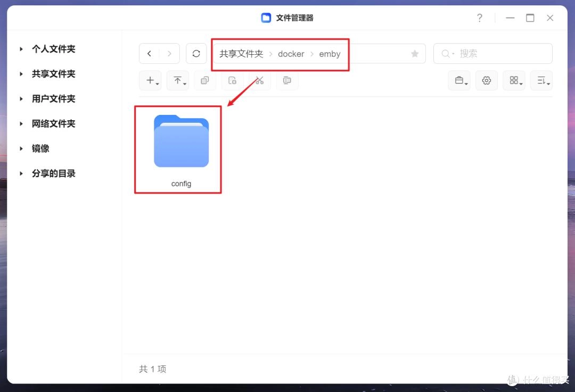Image resolution: width=575 pixels, height=392 pixels.
Task: Expand 共享文件夹 tree node
Action: click(x=21, y=73)
